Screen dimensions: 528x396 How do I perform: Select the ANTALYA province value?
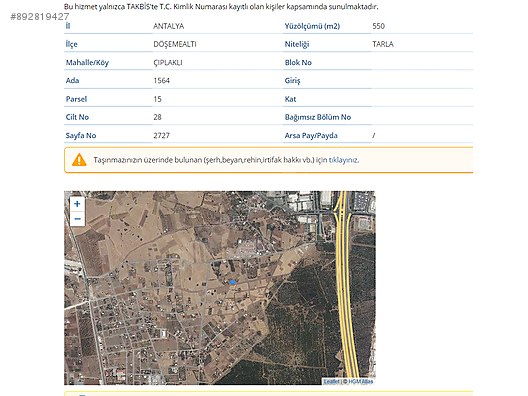(169, 26)
